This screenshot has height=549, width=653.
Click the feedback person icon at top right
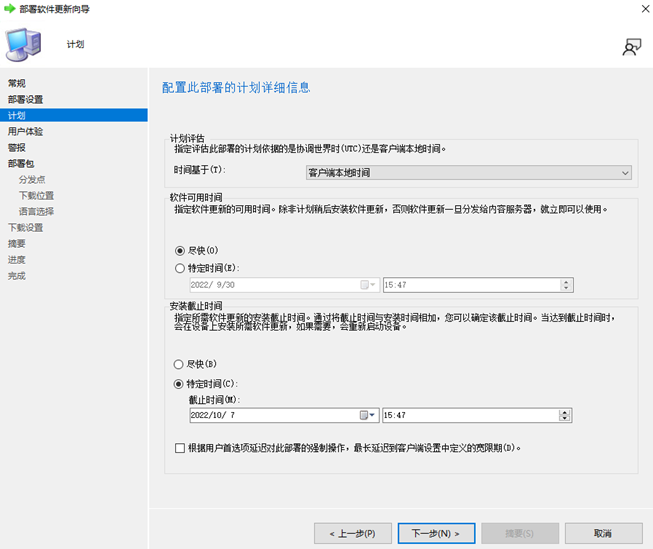[x=631, y=47]
